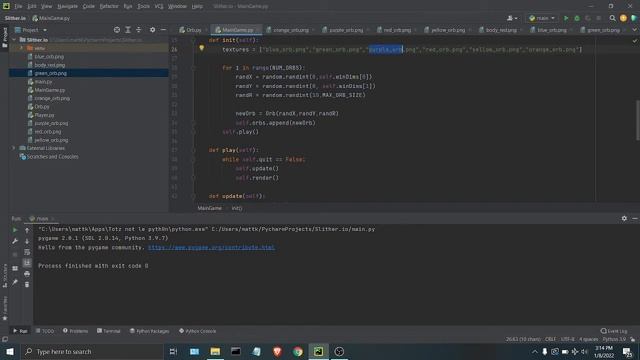Open the Event Log
Image resolution: width=640 pixels, height=360 pixels.
(x=614, y=331)
